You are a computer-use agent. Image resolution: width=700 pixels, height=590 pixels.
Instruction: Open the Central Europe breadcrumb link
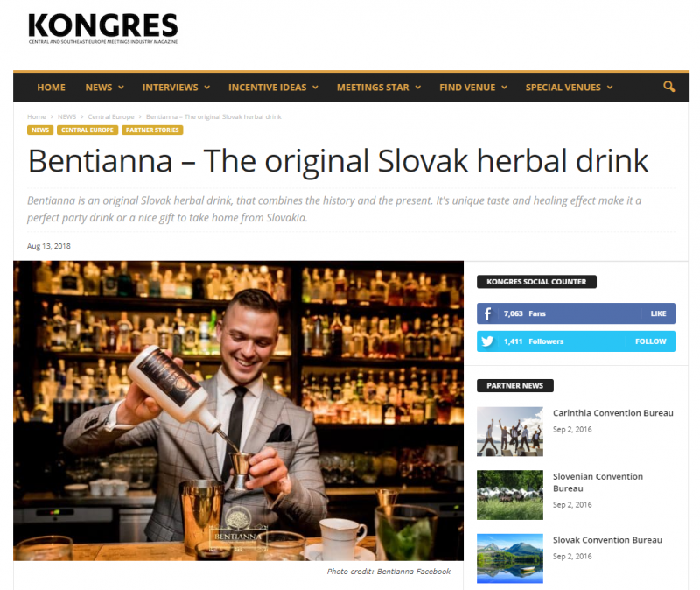[111, 116]
